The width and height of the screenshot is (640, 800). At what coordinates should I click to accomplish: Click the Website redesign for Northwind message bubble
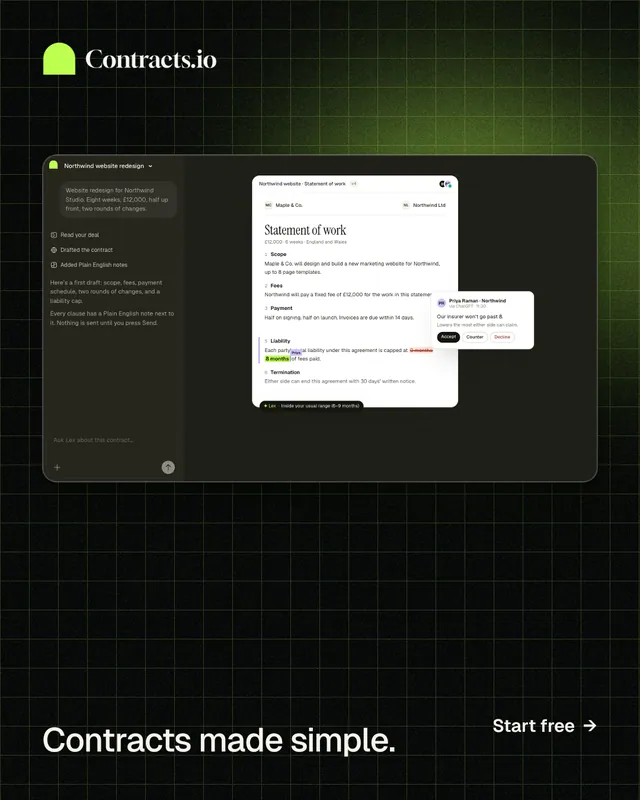[x=118, y=199]
